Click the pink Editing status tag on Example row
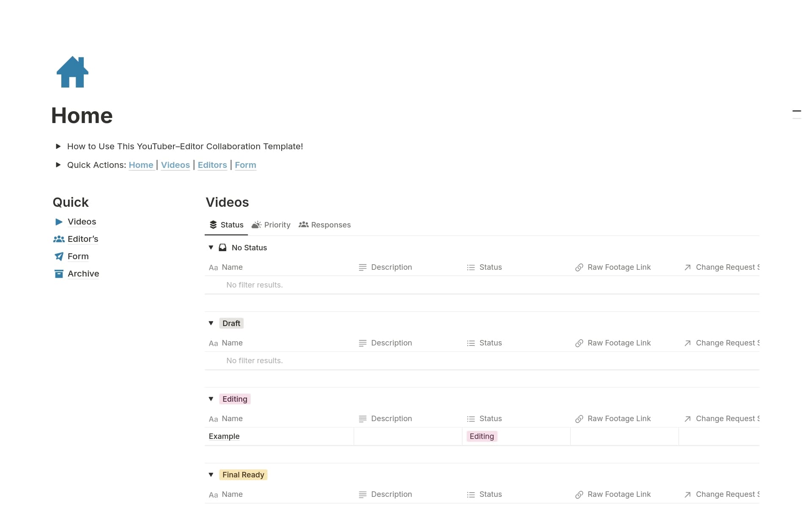 coord(482,436)
